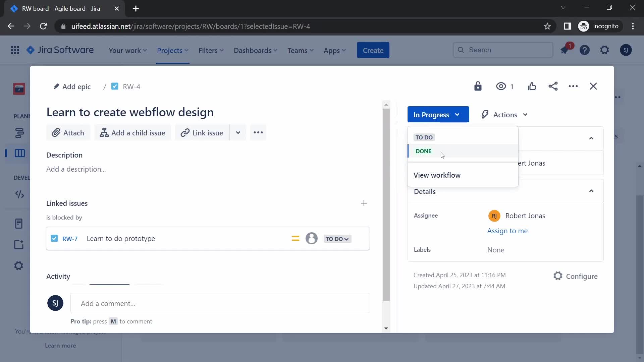The width and height of the screenshot is (644, 362).
Task: Click the share icon on issue RW-4
Action: [552, 86]
